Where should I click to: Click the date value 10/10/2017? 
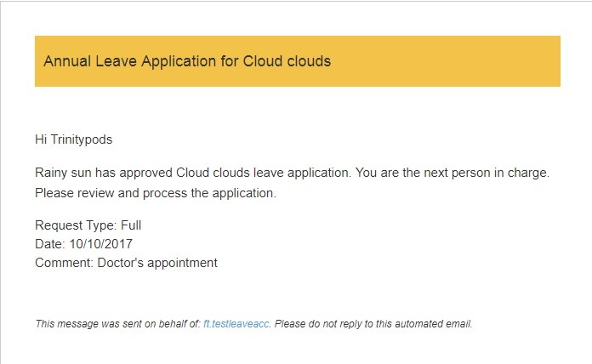101,244
